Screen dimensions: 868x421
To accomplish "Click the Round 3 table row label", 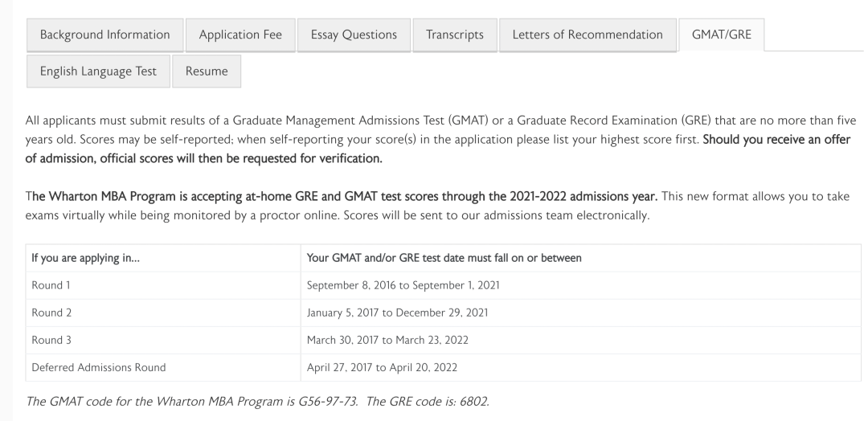I will (x=51, y=340).
